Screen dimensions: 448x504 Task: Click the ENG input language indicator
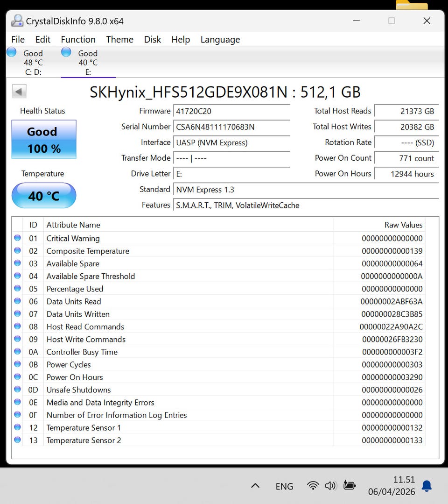point(284,486)
